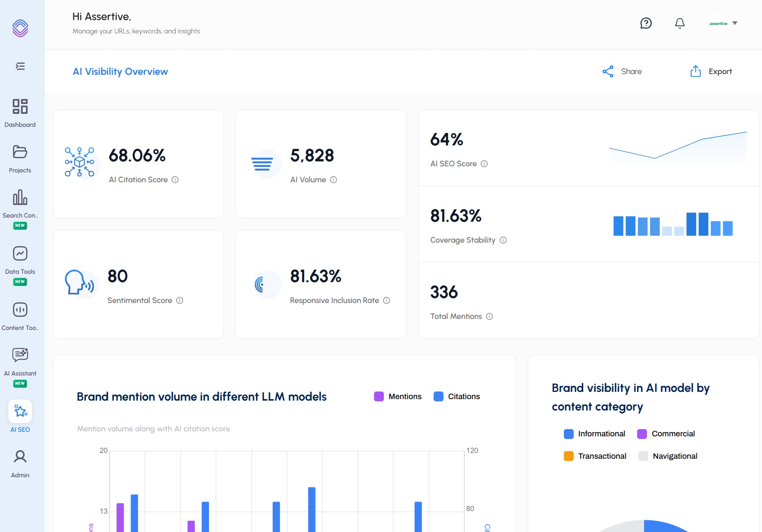Image resolution: width=762 pixels, height=532 pixels.
Task: Toggle the Mentions legend series
Action: 398,396
